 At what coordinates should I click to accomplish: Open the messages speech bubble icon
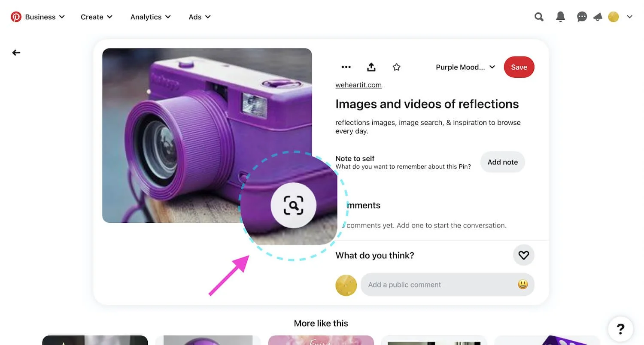(x=582, y=17)
